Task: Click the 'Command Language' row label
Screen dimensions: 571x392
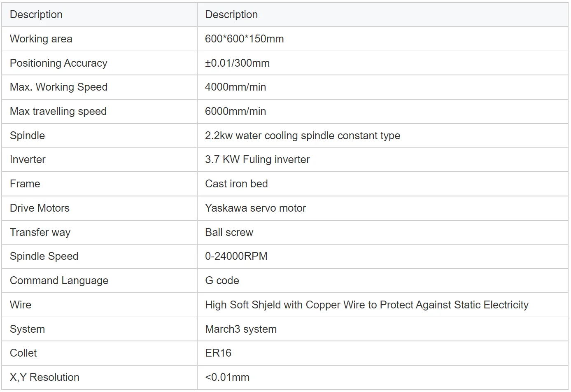Action: pyautogui.click(x=59, y=281)
